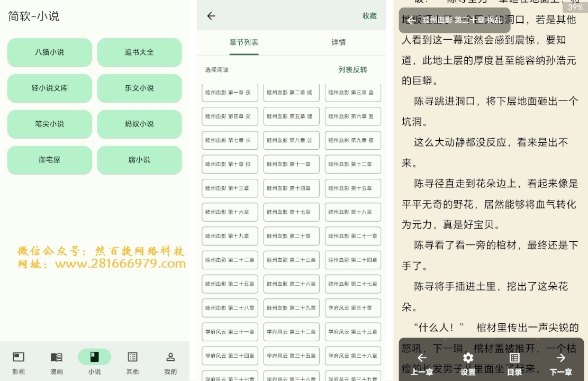
Task: Open reading settings via the gear icon
Action: point(468,358)
